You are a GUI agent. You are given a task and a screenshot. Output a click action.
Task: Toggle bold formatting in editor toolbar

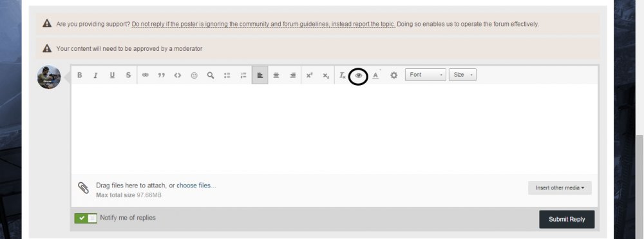click(80, 75)
